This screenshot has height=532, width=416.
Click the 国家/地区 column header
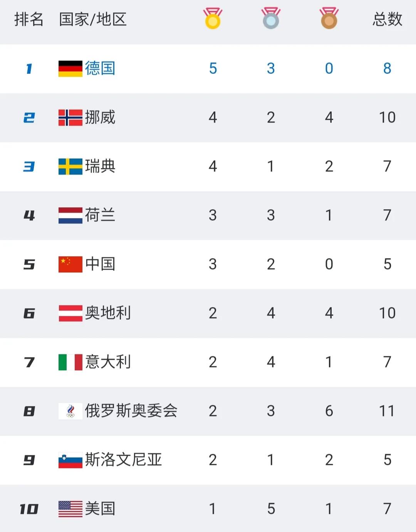[93, 19]
